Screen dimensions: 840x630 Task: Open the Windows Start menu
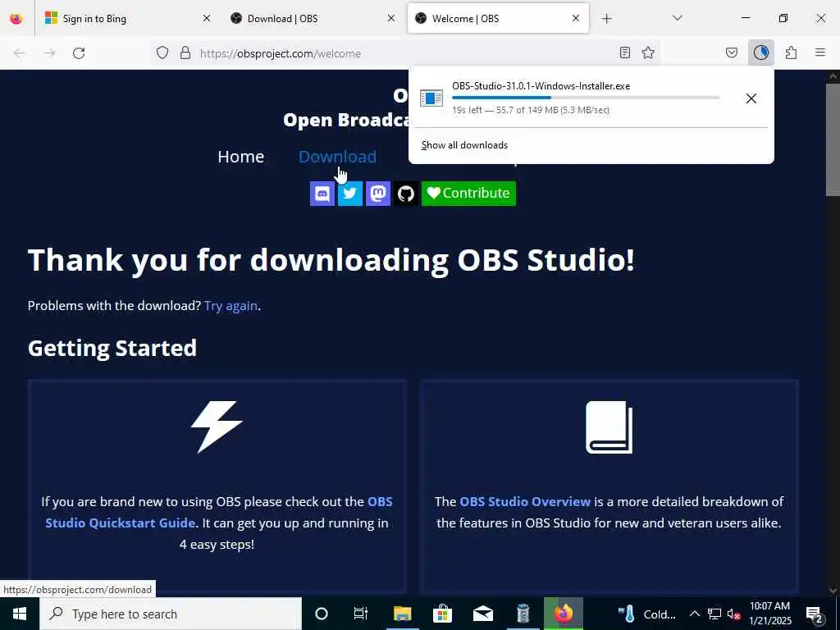(20, 614)
